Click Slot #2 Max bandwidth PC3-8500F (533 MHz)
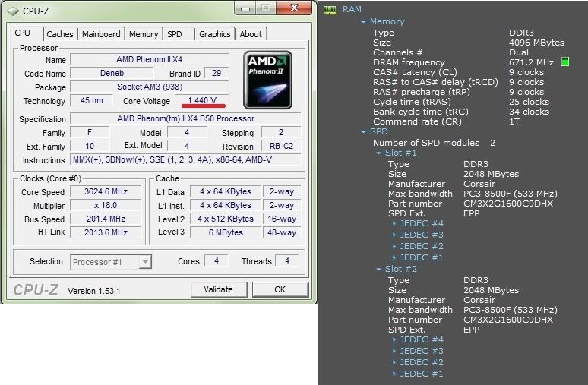Screen dimensions: 588x385 coord(511,310)
